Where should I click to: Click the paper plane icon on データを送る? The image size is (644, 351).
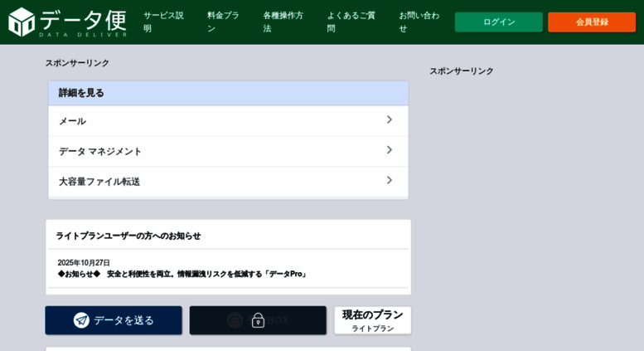[x=81, y=320]
